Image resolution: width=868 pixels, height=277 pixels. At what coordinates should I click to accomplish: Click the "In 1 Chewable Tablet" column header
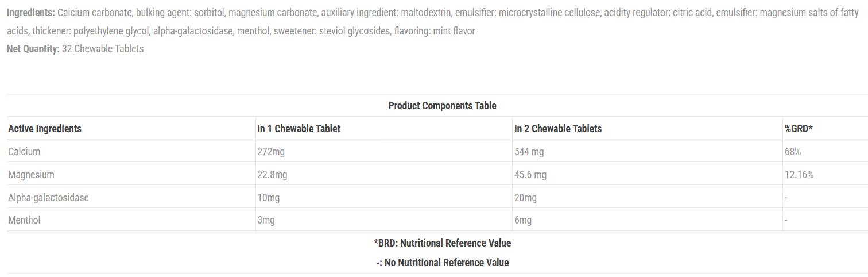pos(299,129)
